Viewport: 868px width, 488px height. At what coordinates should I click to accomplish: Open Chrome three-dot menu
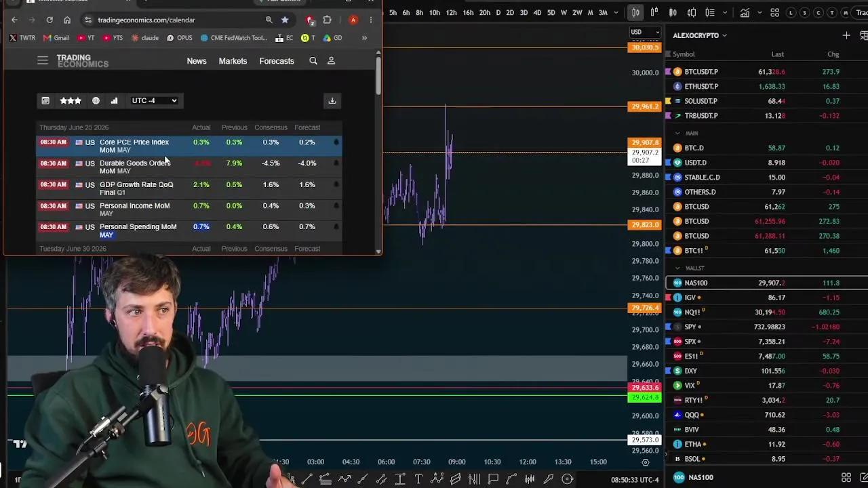370,20
